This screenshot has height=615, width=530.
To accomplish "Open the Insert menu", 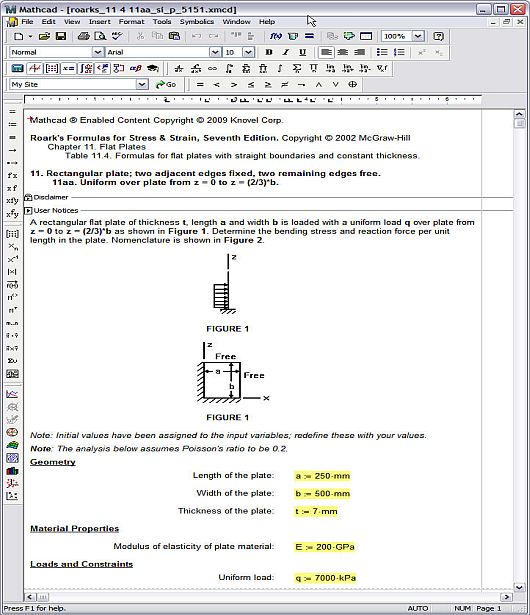I will [100, 22].
